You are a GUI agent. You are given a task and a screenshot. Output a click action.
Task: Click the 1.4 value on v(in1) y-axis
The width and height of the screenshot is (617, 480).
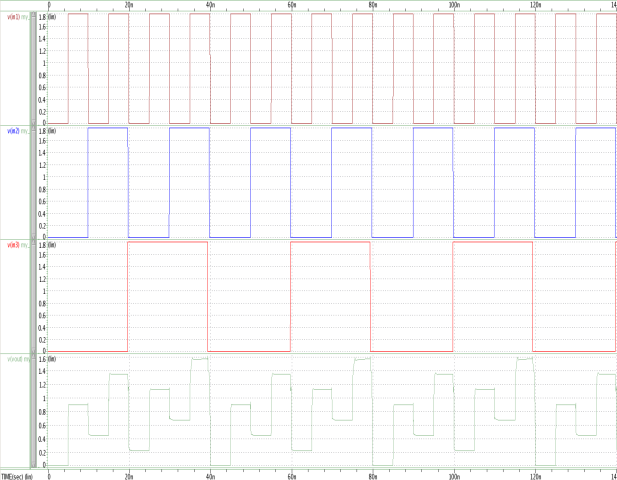[x=42, y=39]
